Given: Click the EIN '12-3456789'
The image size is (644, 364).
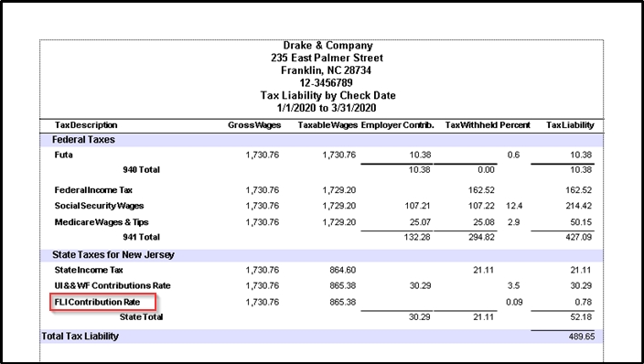Looking at the screenshot, I should [x=326, y=83].
